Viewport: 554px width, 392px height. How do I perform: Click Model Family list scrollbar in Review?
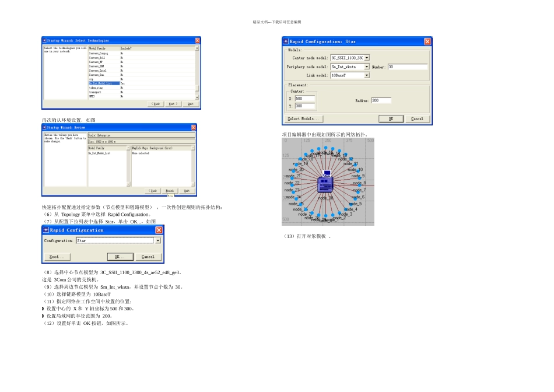(x=128, y=166)
